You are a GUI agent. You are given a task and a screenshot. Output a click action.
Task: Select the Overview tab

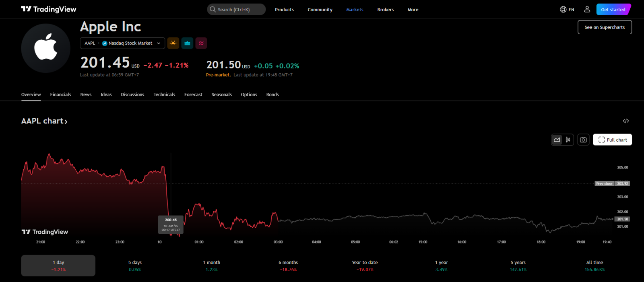click(x=31, y=95)
